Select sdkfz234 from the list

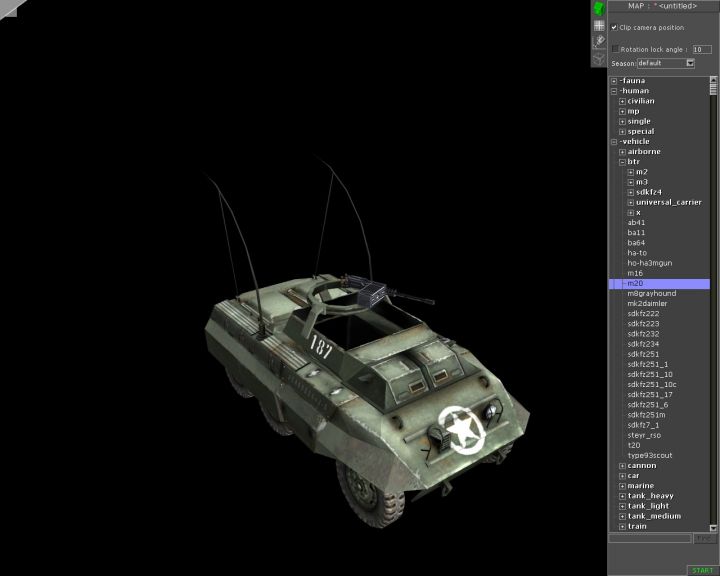pyautogui.click(x=645, y=344)
